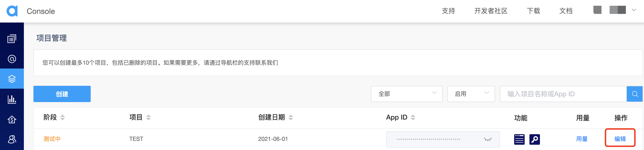Click the key certificate icon for TEST
644x150 pixels.
pos(534,139)
